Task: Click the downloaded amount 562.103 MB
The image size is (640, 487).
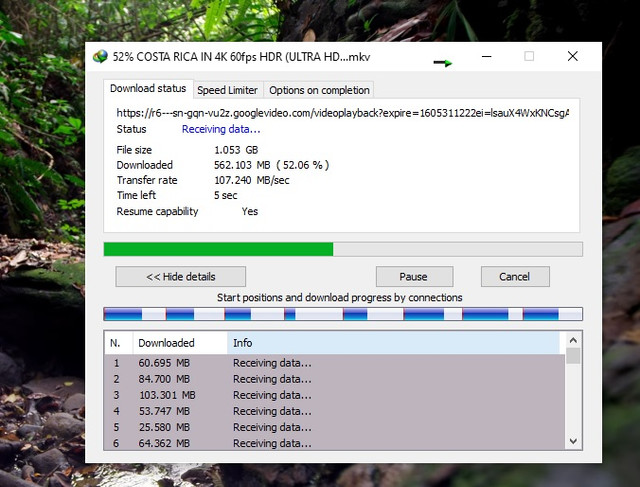Action: (242, 165)
